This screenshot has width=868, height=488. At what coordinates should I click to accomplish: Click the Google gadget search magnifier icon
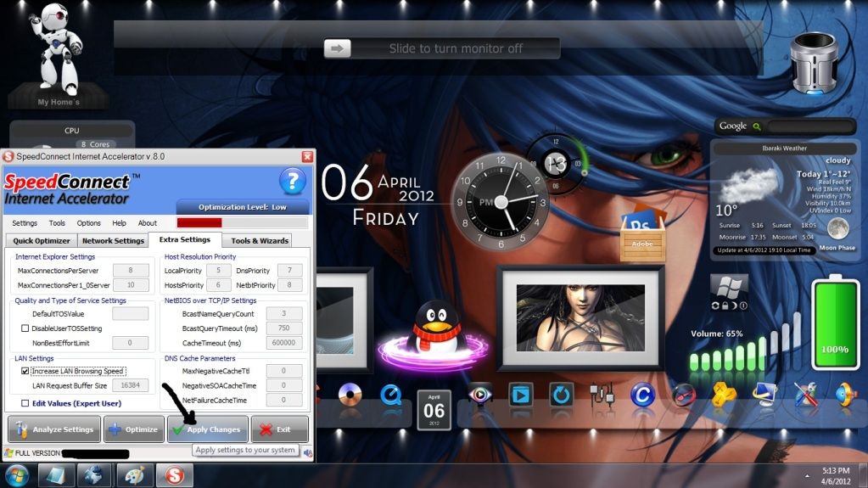click(x=757, y=126)
